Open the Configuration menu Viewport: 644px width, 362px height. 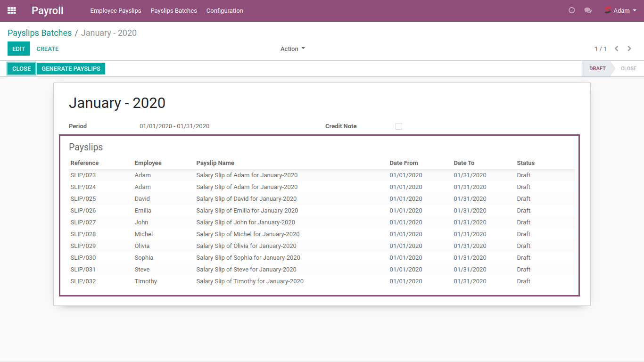[224, 10]
